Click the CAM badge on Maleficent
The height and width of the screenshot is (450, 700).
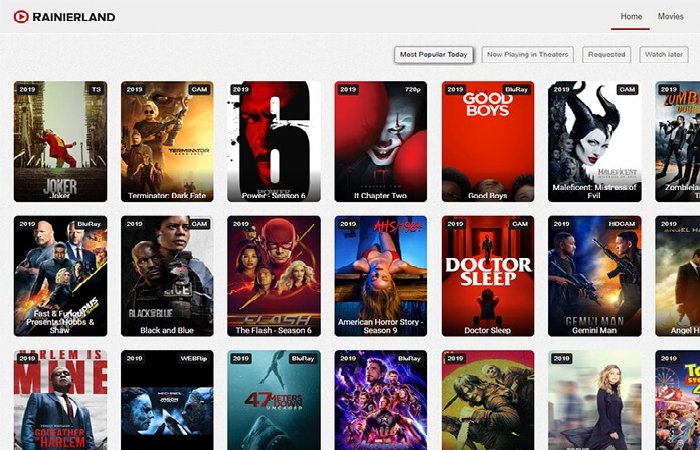point(627,89)
